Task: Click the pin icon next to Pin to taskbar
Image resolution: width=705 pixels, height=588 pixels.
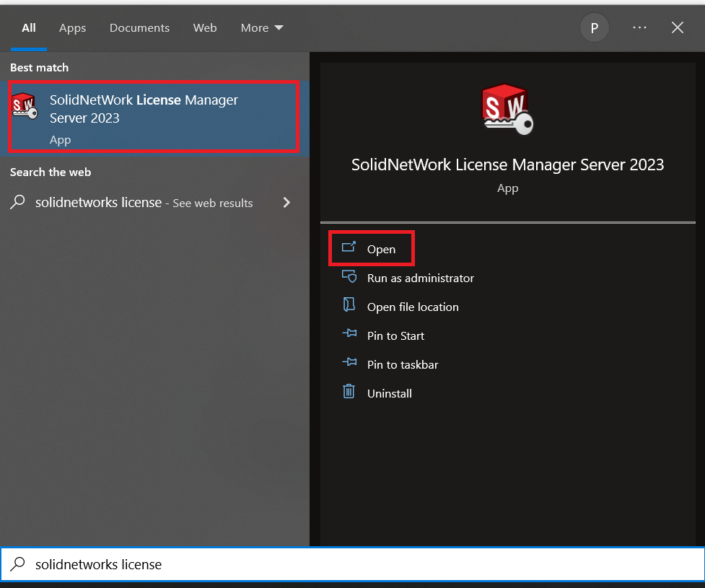Action: coord(349,362)
